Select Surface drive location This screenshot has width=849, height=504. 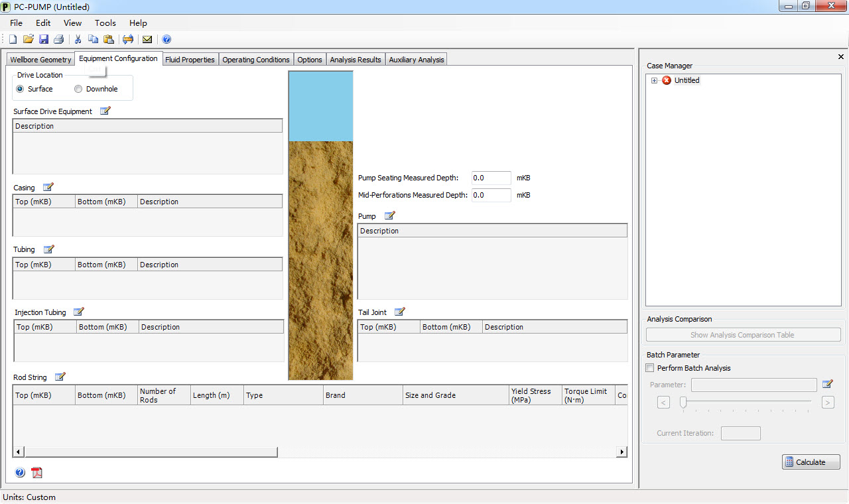(20, 89)
